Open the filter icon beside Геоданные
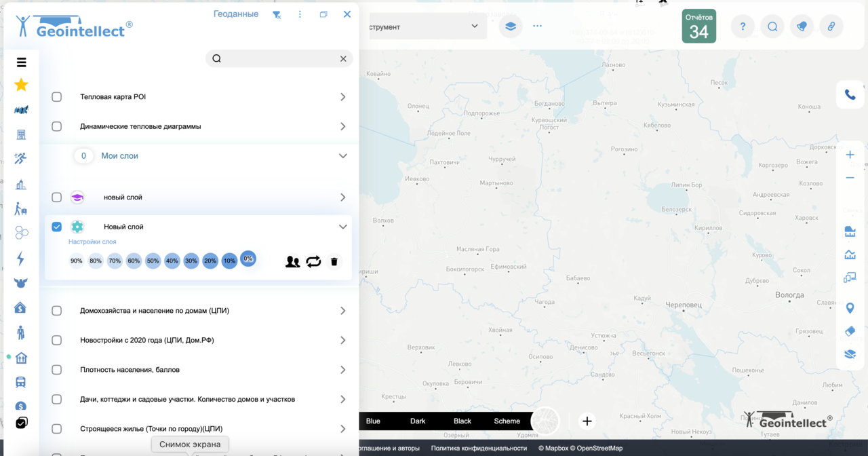 276,14
